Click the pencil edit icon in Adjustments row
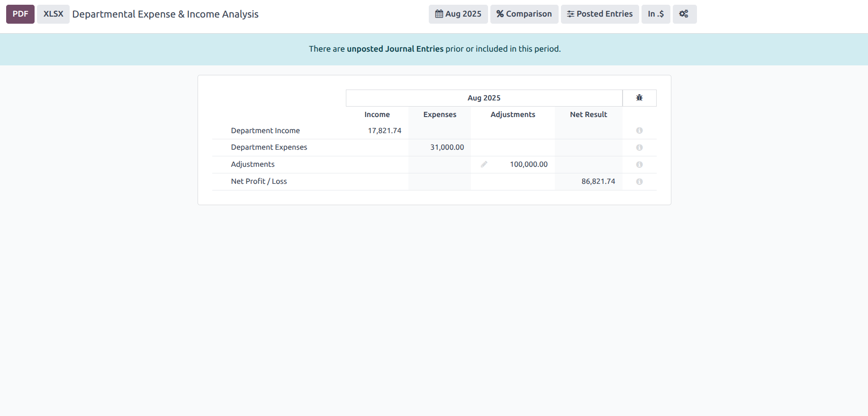Viewport: 868px width, 416px height. [484, 164]
